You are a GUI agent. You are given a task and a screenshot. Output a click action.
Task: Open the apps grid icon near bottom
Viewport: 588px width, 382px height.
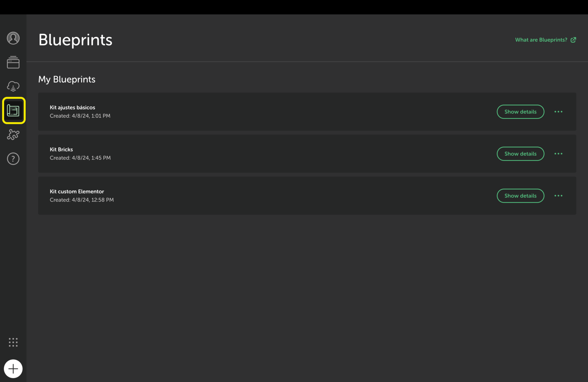(13, 342)
